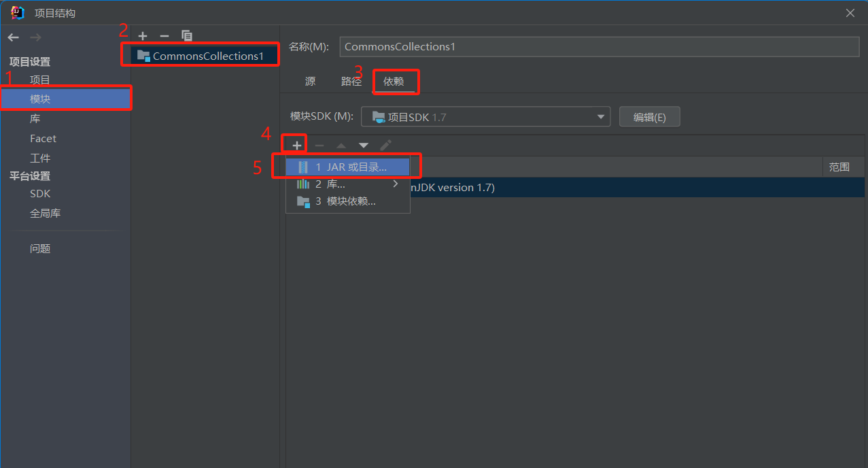The width and height of the screenshot is (868, 468).
Task: Click the back navigation arrow
Action: pyautogui.click(x=14, y=37)
